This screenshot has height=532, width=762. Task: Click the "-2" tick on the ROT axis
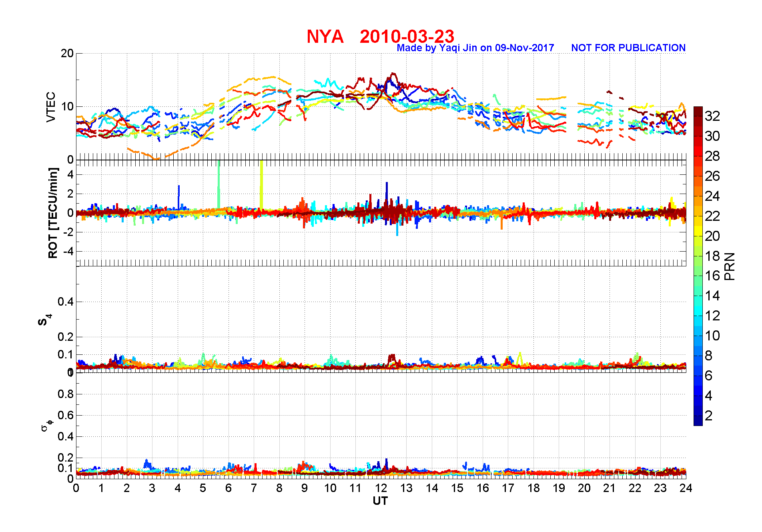pos(69,232)
